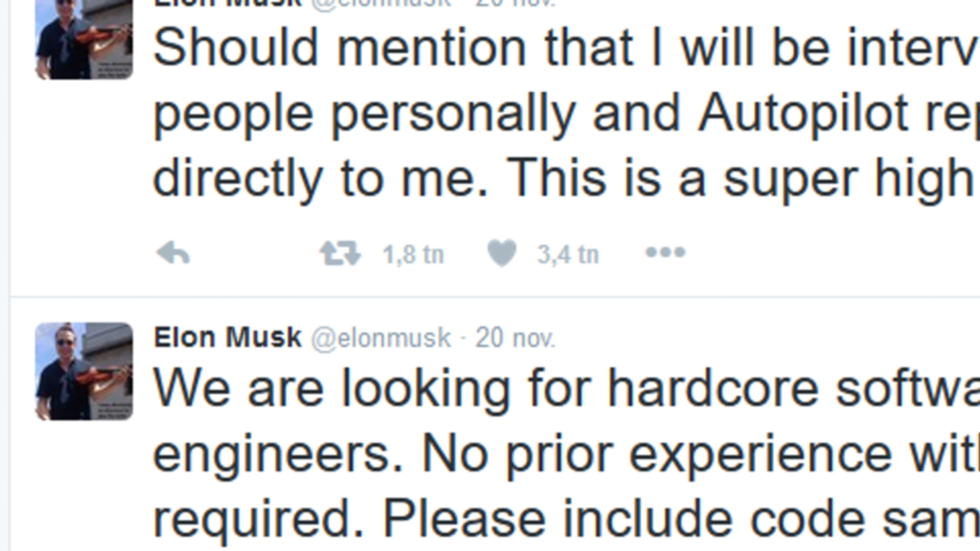Like the tweet with the heart icon

coord(502,254)
